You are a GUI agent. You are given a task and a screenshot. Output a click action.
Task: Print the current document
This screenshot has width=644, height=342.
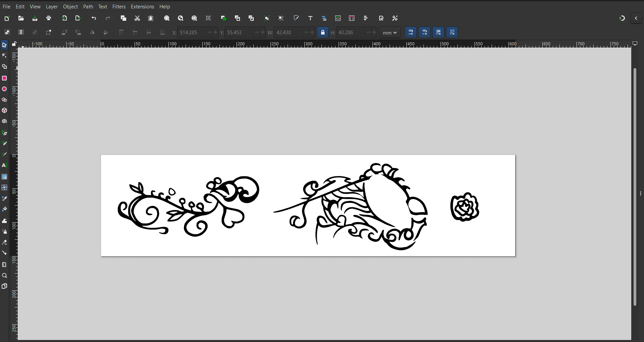pyautogui.click(x=49, y=18)
